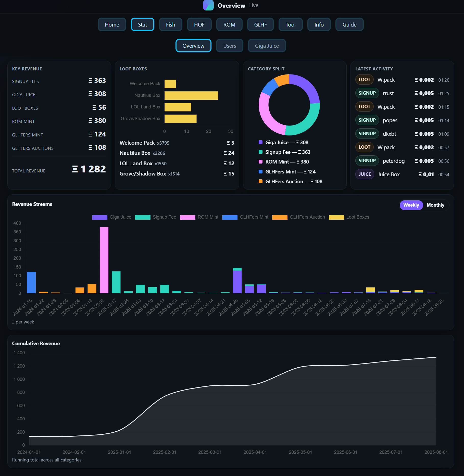Image resolution: width=464 pixels, height=476 pixels.
Task: Click the GLHFers Auction donut legend item
Action: pyautogui.click(x=290, y=181)
